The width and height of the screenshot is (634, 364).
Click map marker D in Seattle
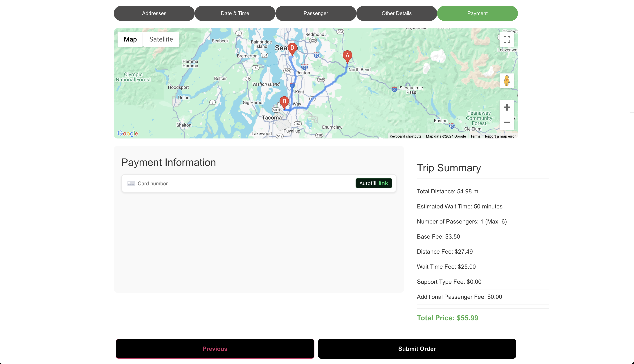click(292, 49)
